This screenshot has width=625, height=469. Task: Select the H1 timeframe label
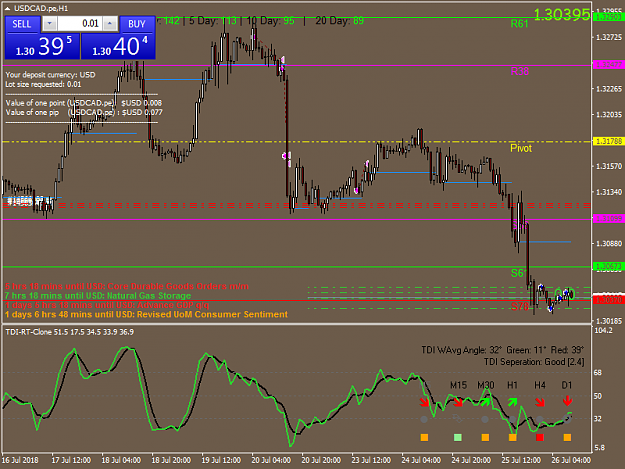[512, 385]
